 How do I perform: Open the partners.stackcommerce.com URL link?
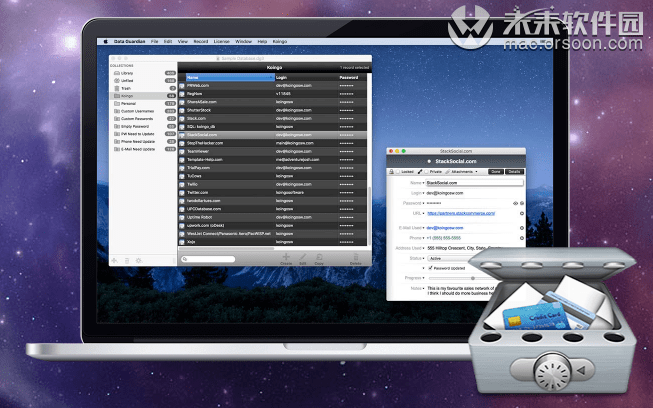pyautogui.click(x=461, y=214)
